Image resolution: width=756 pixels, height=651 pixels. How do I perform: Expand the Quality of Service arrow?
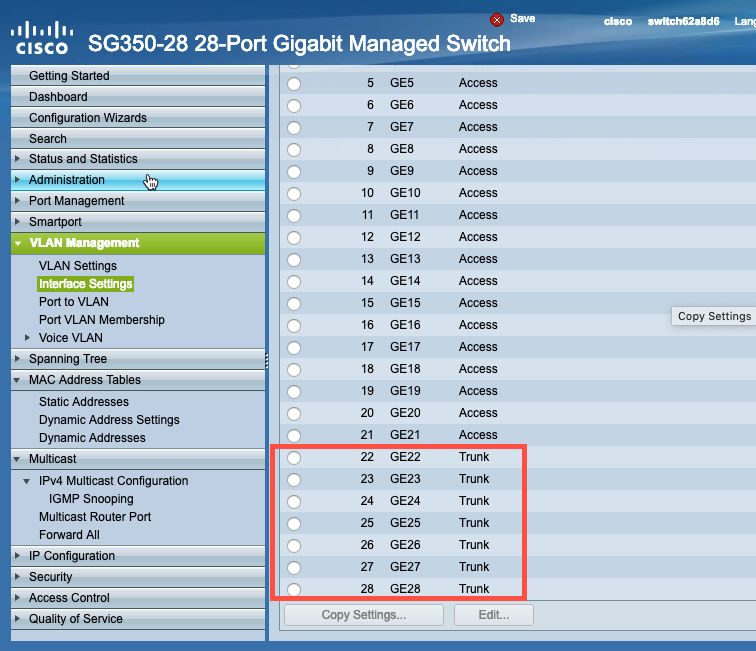(17, 618)
